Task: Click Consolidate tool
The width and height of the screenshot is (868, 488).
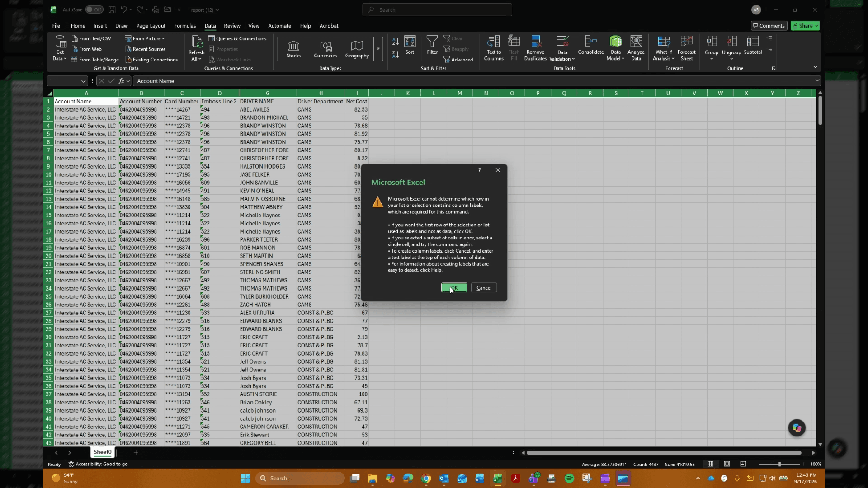Action: (x=591, y=45)
